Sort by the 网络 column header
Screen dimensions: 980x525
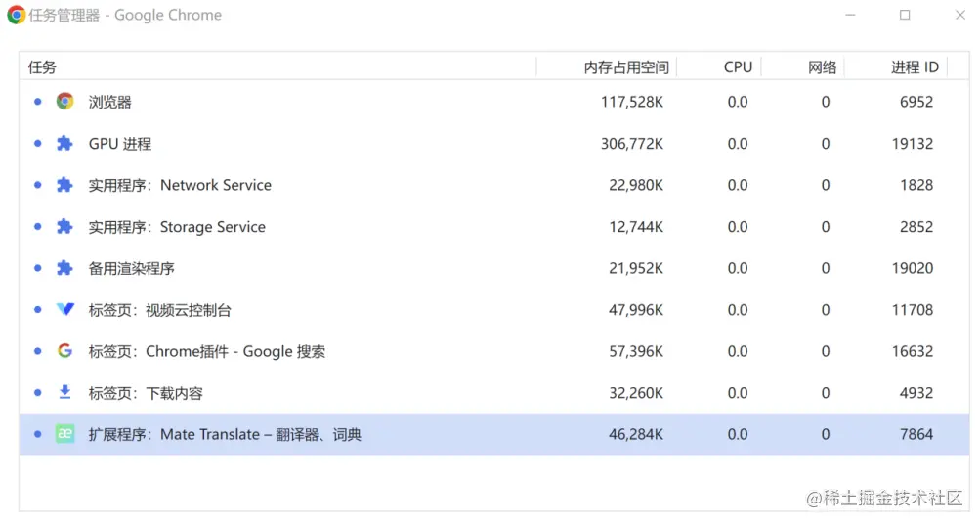(823, 67)
